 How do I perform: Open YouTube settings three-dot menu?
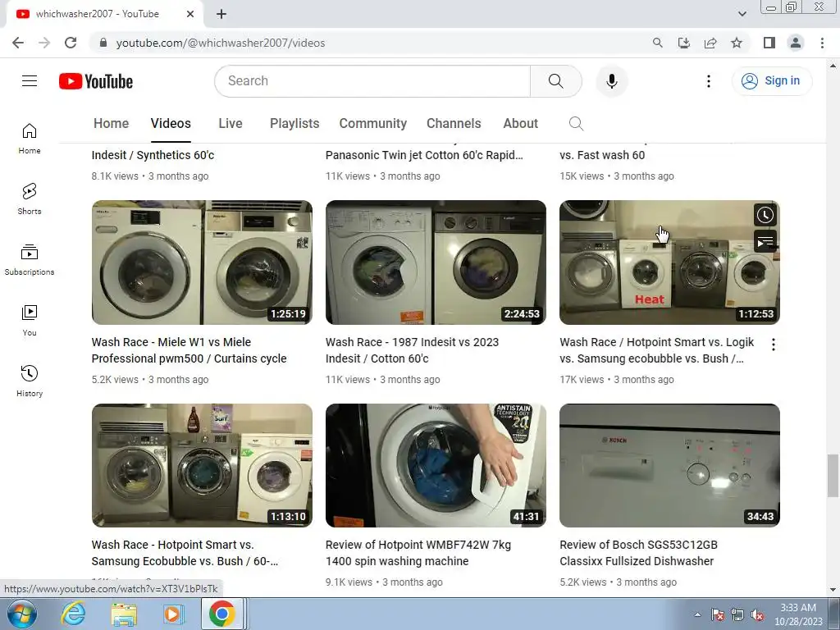coord(708,81)
